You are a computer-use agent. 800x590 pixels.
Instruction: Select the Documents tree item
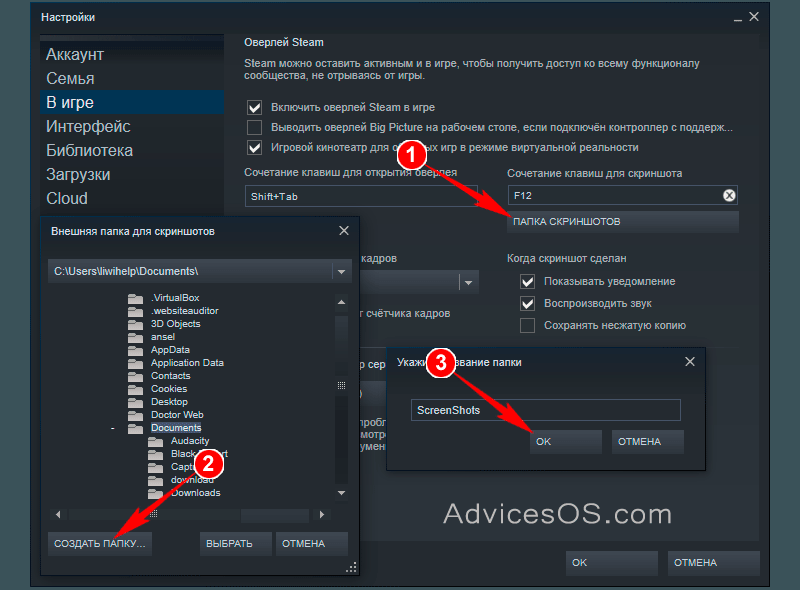pos(176,428)
